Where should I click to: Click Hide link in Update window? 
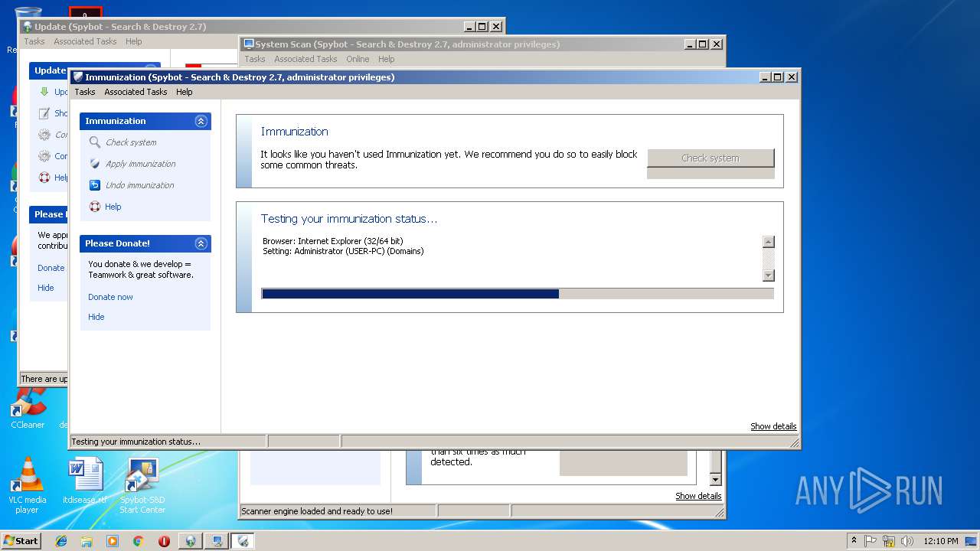coord(46,288)
